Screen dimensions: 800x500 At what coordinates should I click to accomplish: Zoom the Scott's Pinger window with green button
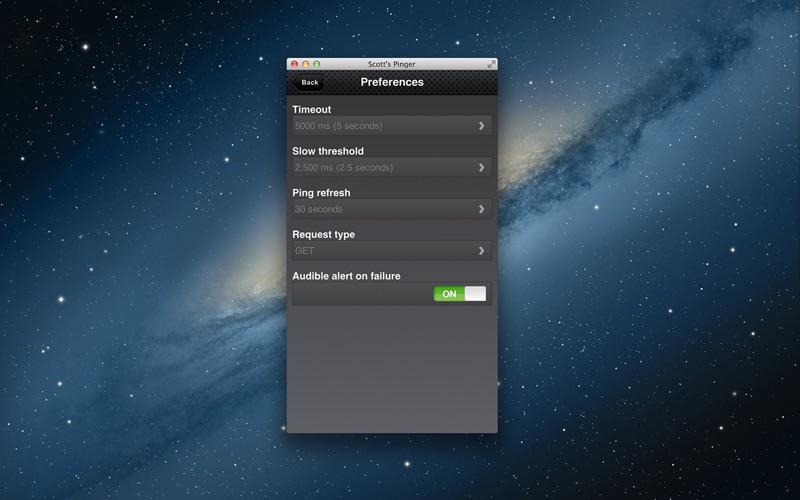point(317,64)
